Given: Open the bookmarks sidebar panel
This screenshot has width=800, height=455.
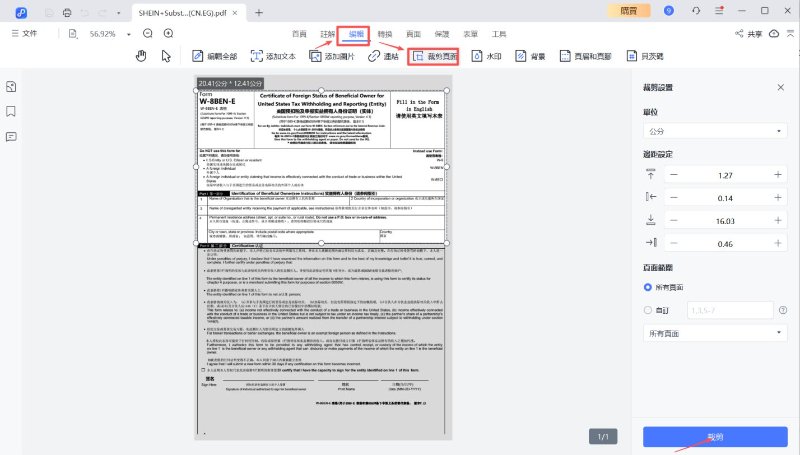Looking at the screenshot, I should (11, 111).
